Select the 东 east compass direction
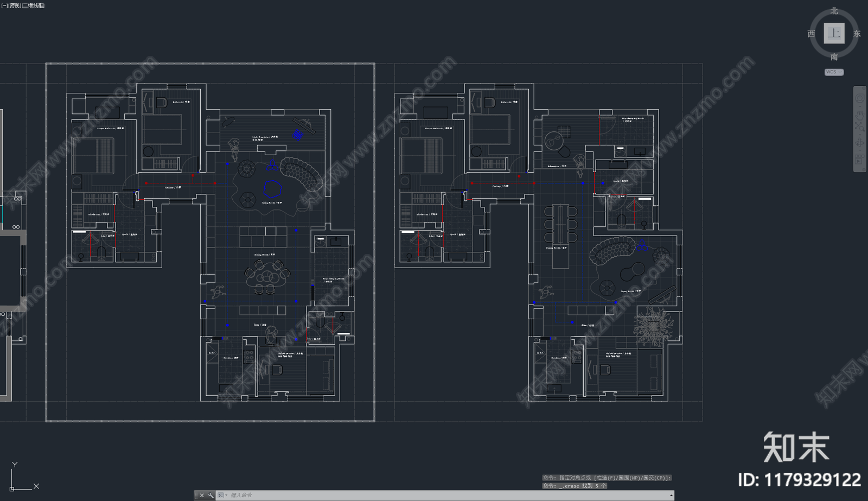The image size is (868, 501). (x=857, y=34)
